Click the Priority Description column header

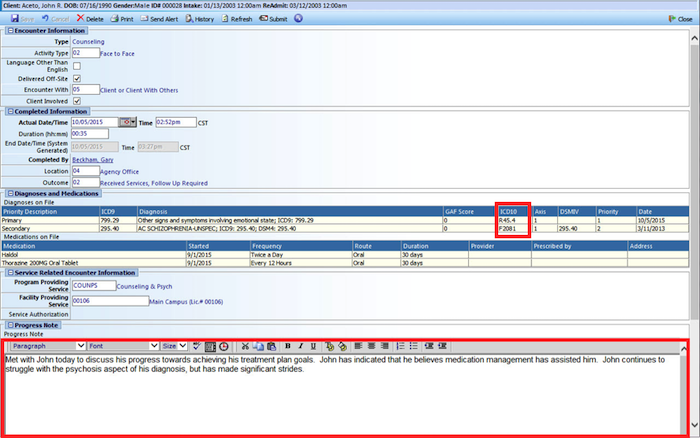click(x=50, y=212)
